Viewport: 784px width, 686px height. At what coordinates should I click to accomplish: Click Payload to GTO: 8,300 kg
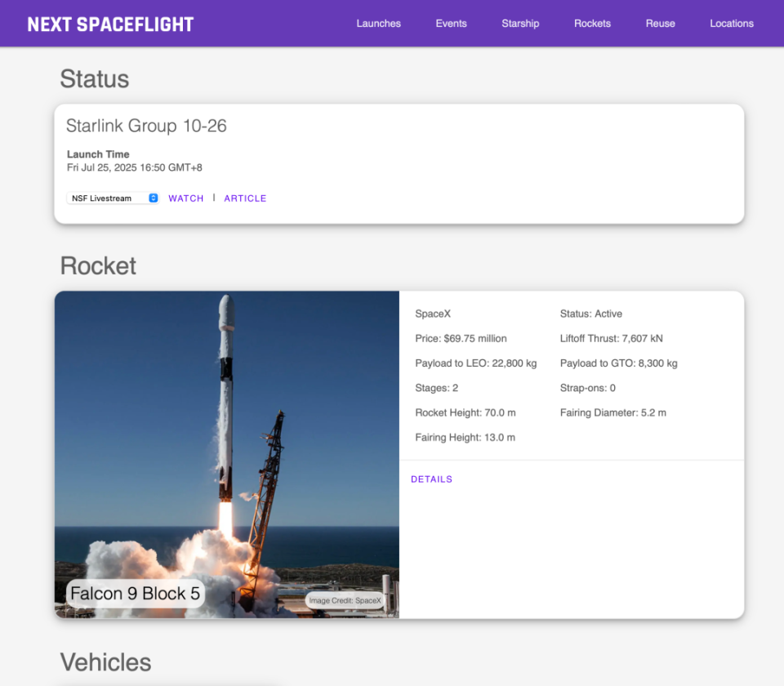point(619,363)
